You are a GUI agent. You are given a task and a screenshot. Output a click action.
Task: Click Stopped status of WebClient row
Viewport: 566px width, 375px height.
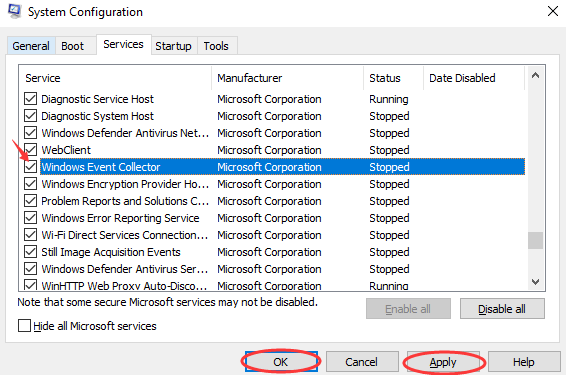tap(389, 150)
